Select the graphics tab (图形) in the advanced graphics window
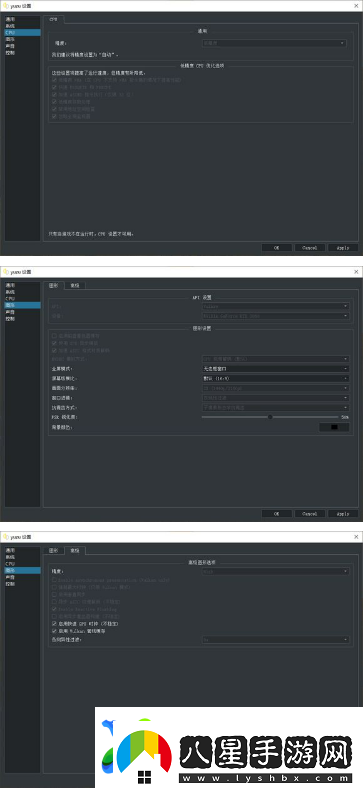The image size is (363, 789). coord(53,550)
